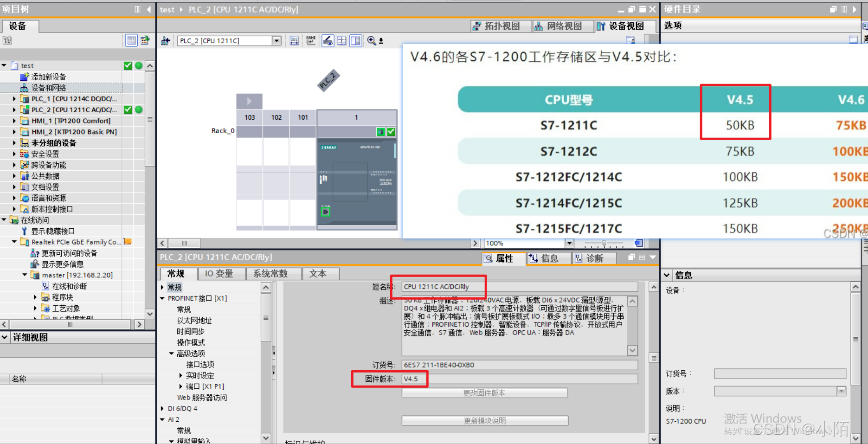
Task: Click the 固件版本 V4.5 field
Action: 520,379
